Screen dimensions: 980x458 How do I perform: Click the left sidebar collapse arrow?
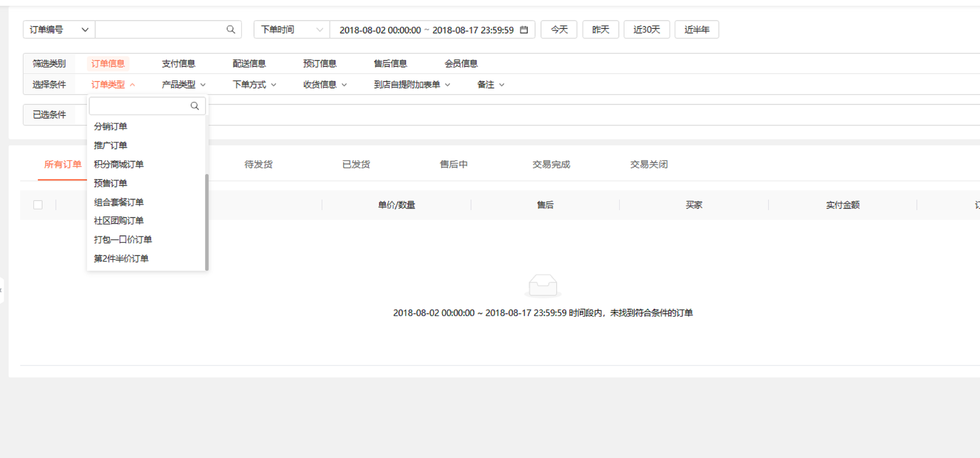point(1,290)
